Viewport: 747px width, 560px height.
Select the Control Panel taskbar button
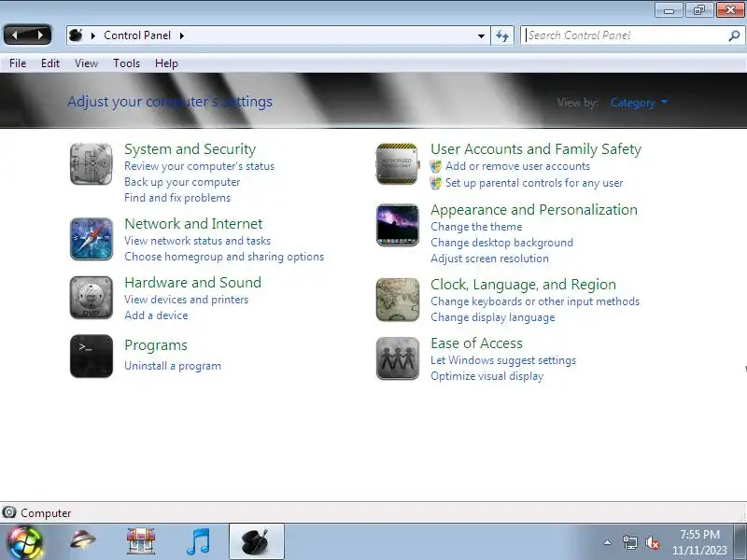257,541
